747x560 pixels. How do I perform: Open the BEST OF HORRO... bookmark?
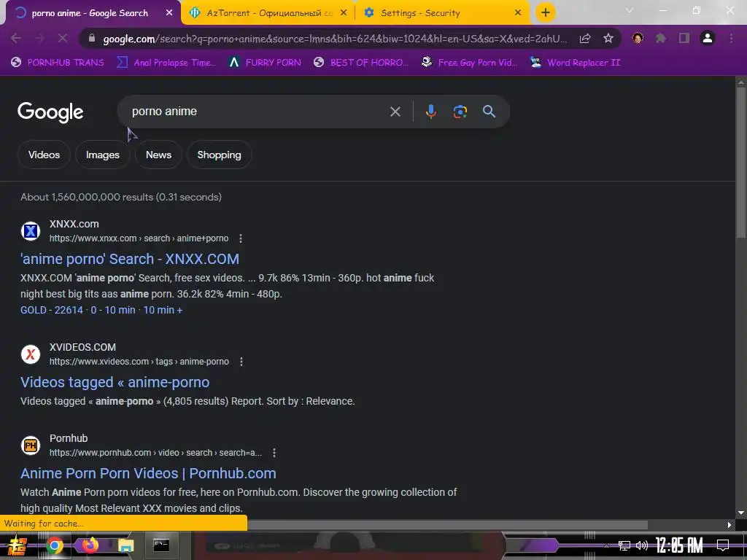pyautogui.click(x=361, y=63)
